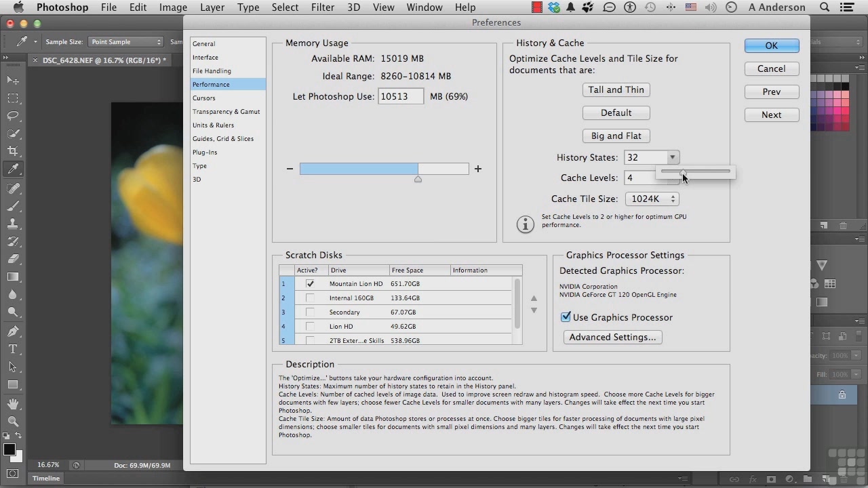Click the Tall and Thin button
868x488 pixels.
click(x=616, y=89)
